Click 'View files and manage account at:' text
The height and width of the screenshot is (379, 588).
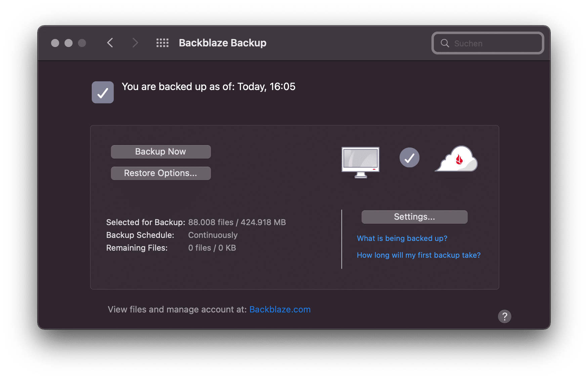[x=177, y=309]
